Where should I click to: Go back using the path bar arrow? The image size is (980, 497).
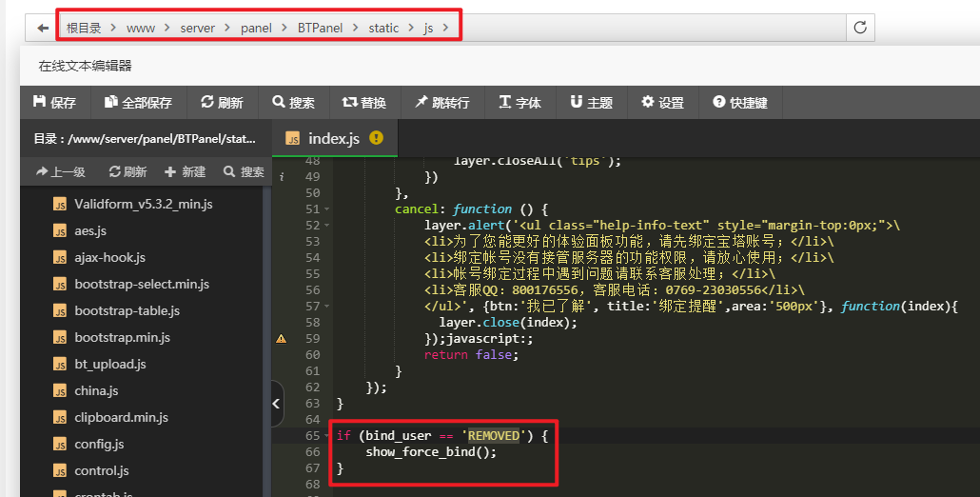click(x=43, y=28)
